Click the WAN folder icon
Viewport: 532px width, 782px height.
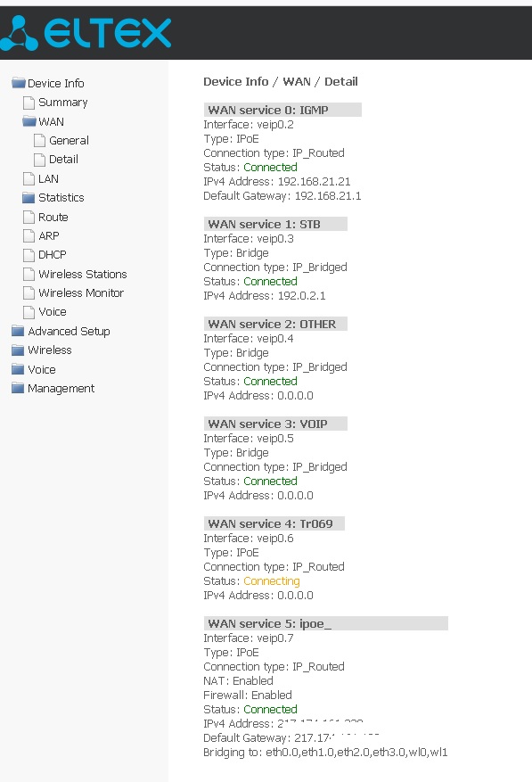tap(29, 121)
